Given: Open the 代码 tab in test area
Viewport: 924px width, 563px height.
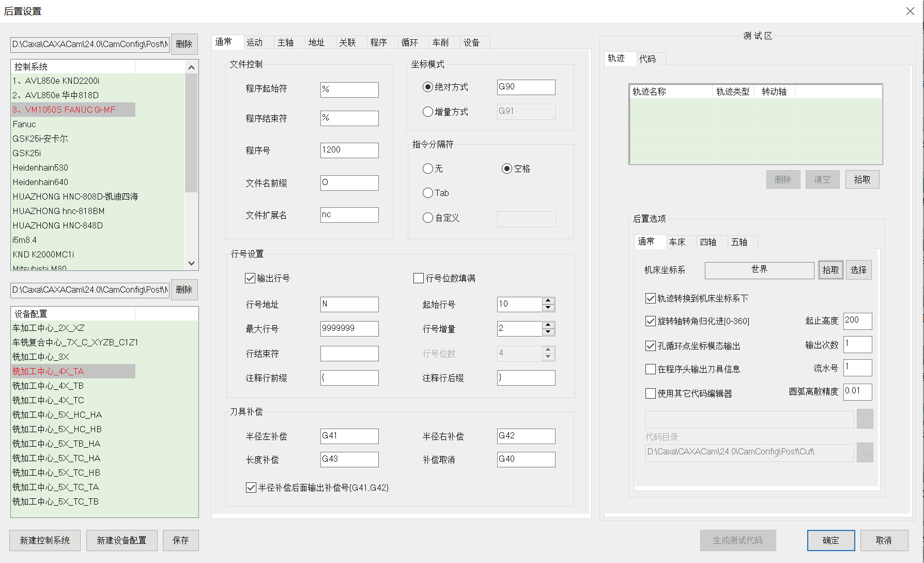Looking at the screenshot, I should (647, 59).
